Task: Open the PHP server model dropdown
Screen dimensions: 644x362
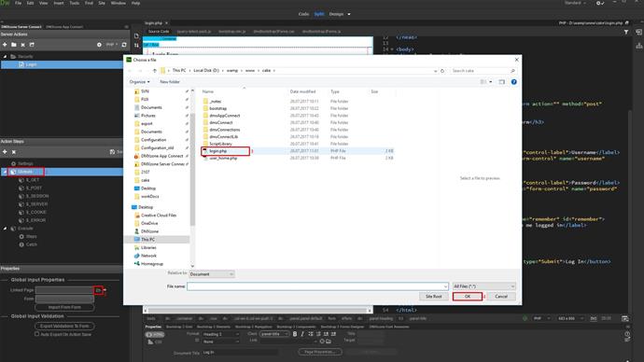Action: click(112, 45)
